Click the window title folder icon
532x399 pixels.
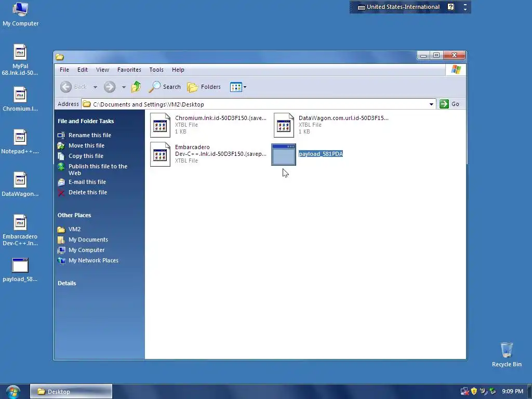point(60,57)
